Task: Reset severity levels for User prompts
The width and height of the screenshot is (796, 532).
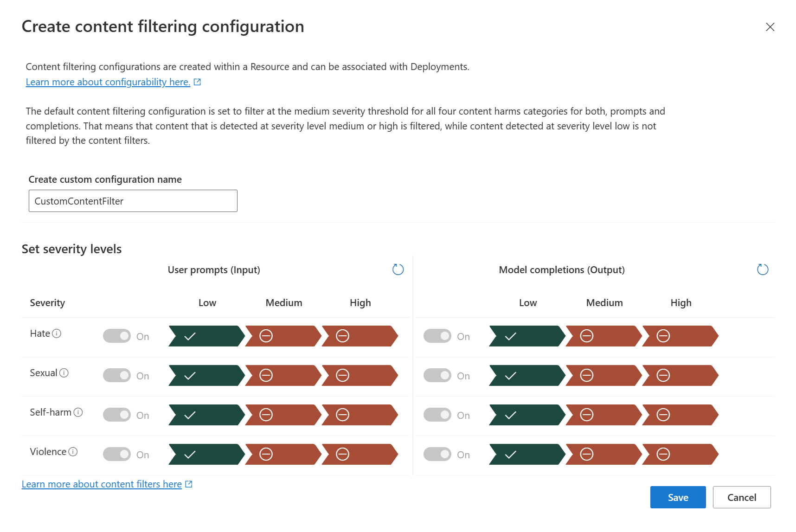Action: (398, 269)
